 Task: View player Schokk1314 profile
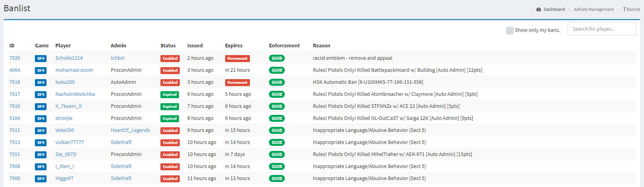(69, 58)
